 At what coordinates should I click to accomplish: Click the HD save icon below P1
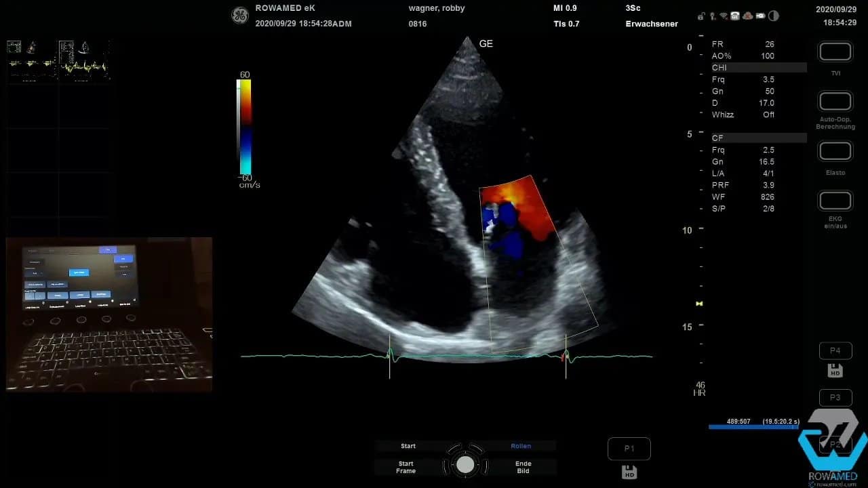pyautogui.click(x=629, y=472)
